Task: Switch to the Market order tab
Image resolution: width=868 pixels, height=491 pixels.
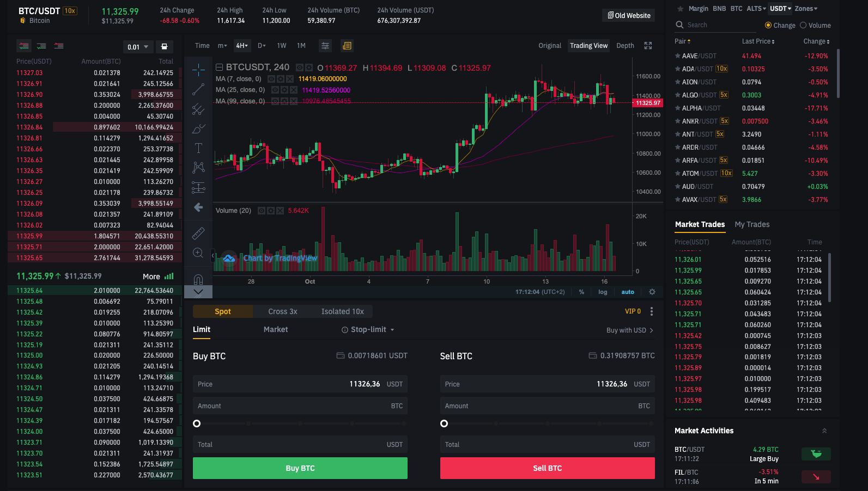Action: pyautogui.click(x=276, y=329)
